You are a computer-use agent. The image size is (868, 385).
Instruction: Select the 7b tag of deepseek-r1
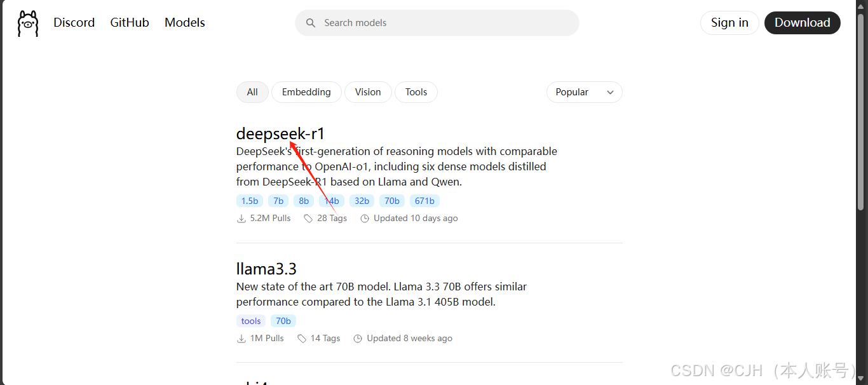point(278,201)
